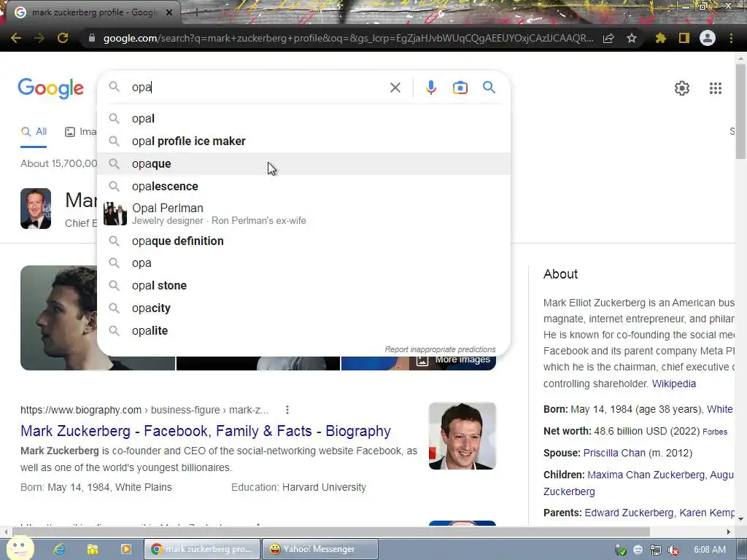
Task: Switch to the All results tab
Action: (x=34, y=132)
